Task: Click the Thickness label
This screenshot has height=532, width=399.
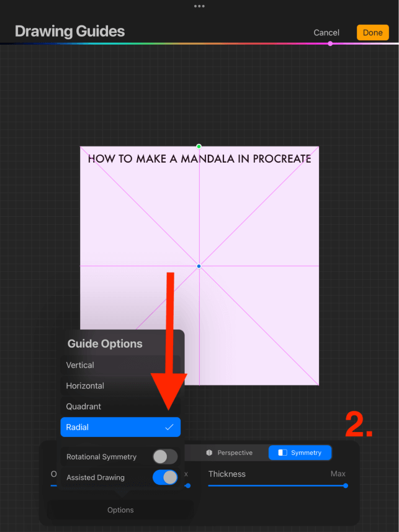Action: point(227,474)
